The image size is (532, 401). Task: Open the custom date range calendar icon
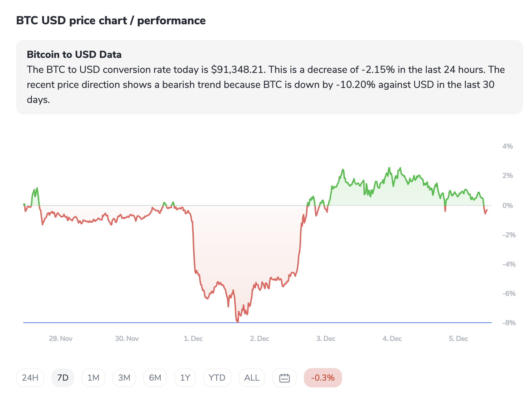[x=284, y=378]
